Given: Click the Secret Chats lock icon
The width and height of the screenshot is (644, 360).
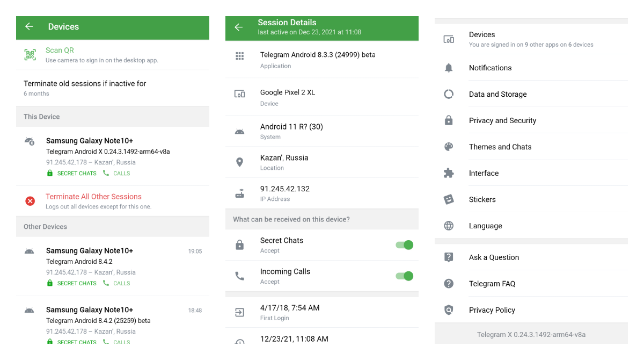Looking at the screenshot, I should [240, 245].
